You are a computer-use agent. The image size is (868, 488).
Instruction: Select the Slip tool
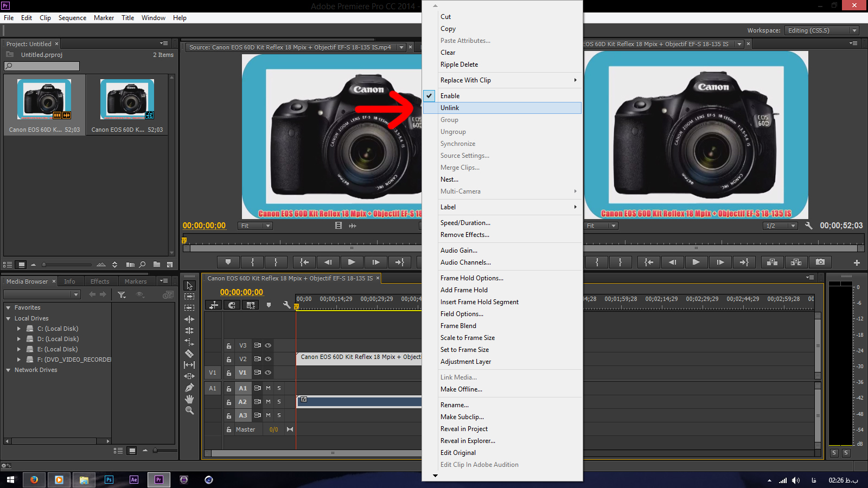(x=189, y=365)
